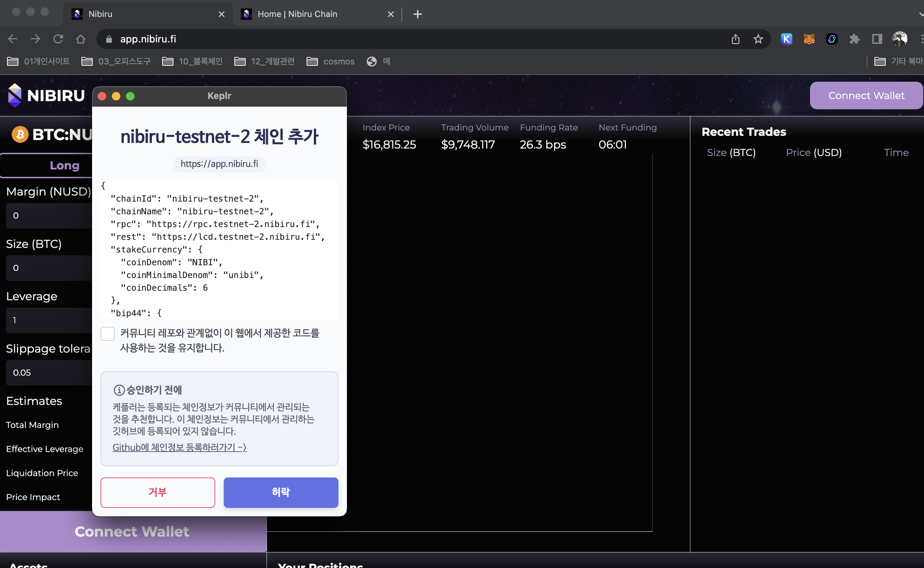Open the 12_개발관련 bookmark folder
This screenshot has width=924, height=568.
[x=264, y=61]
